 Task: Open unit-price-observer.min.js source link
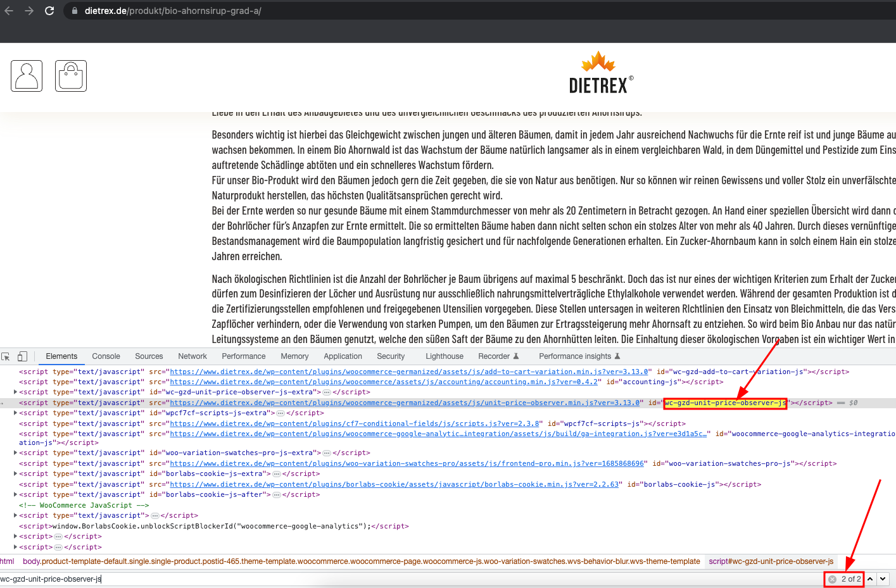tap(405, 403)
